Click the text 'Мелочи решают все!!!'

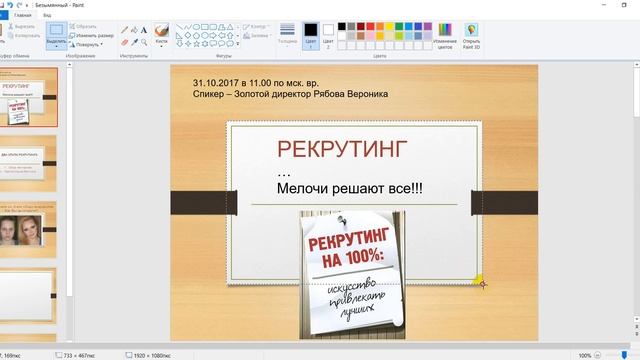coord(350,189)
